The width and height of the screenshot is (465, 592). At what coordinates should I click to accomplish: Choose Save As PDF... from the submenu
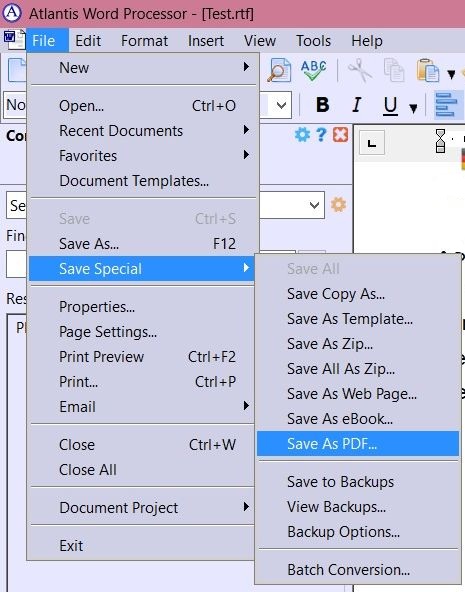pyautogui.click(x=358, y=444)
